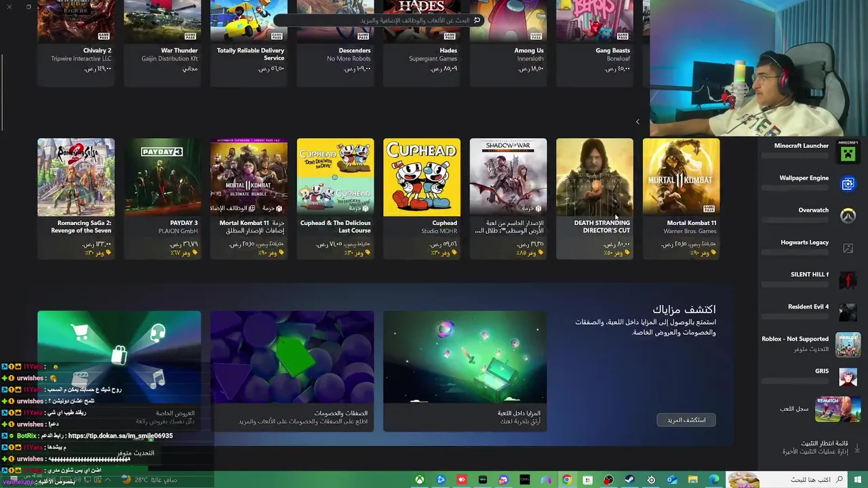Click the Windows taskbar search box
The height and width of the screenshot is (488, 868).
pyautogui.click(x=787, y=480)
